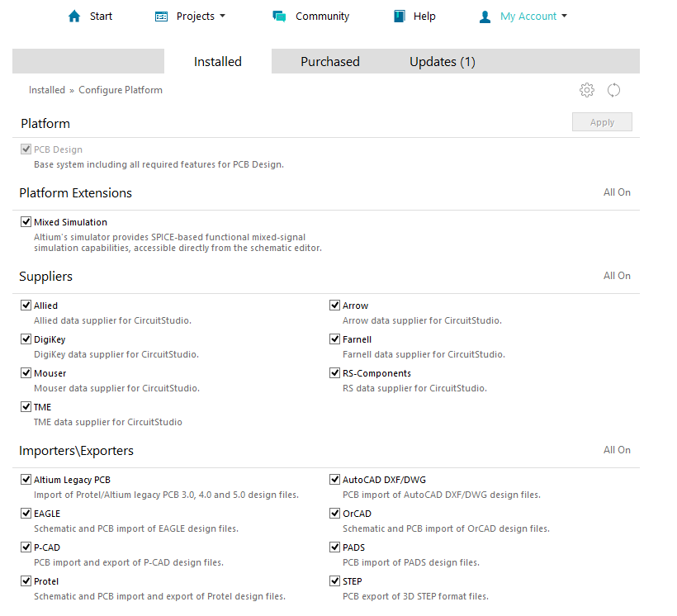Screen dimensions: 677x616
Task: Click the refresh arrows icon
Action: coord(613,90)
